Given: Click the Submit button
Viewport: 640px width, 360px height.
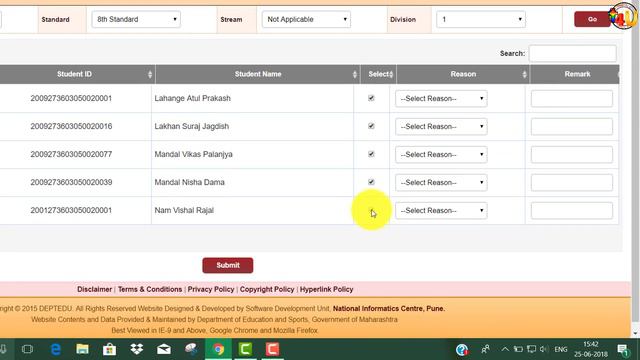Looking at the screenshot, I should pos(228,265).
